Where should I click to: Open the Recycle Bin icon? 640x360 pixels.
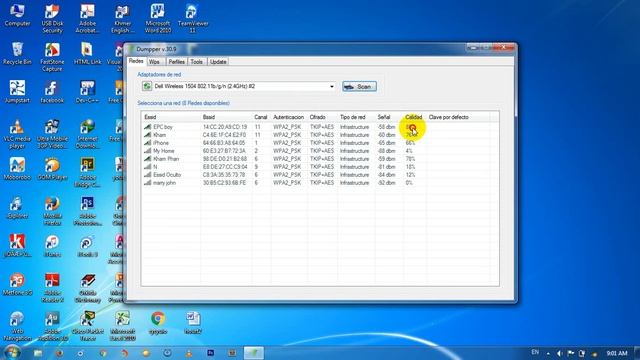tap(17, 54)
